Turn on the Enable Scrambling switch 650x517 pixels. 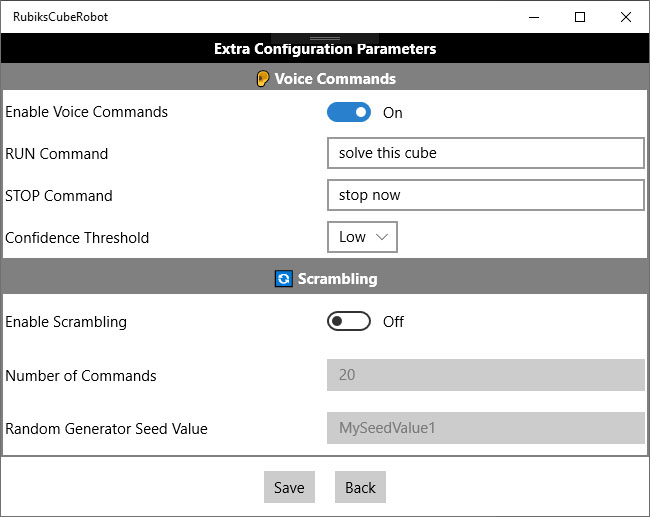point(349,321)
